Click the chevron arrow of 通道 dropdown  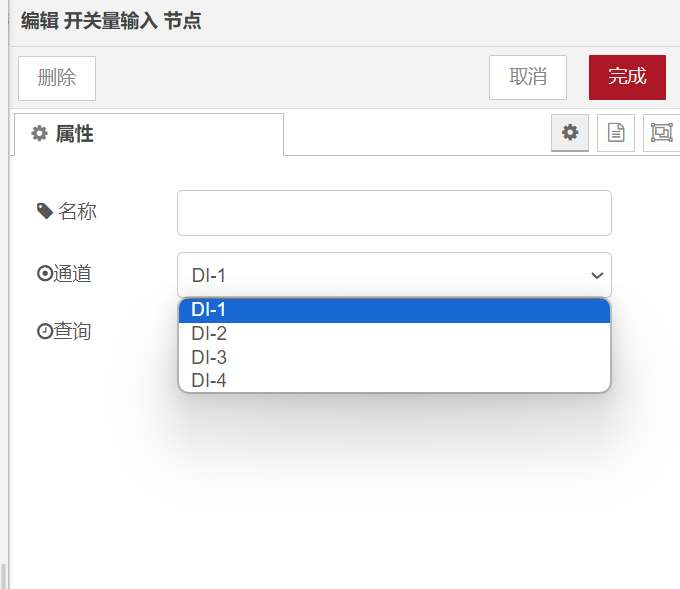click(597, 275)
